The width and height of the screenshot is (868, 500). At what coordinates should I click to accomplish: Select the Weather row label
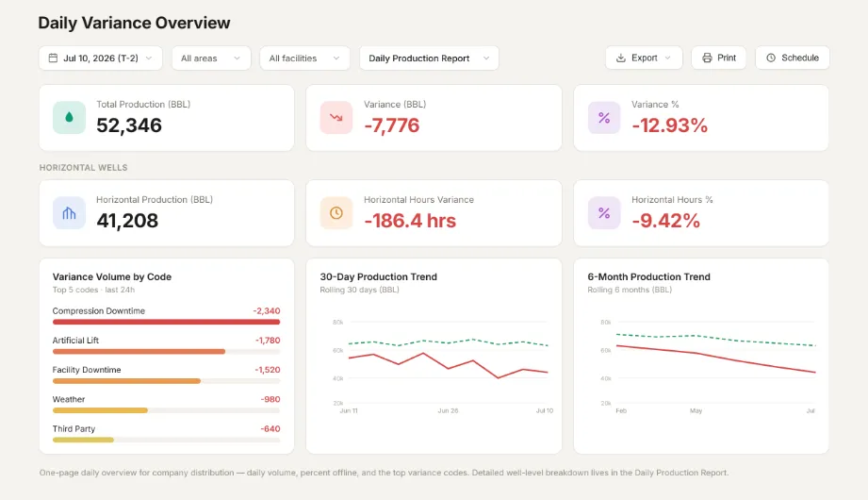click(x=69, y=399)
